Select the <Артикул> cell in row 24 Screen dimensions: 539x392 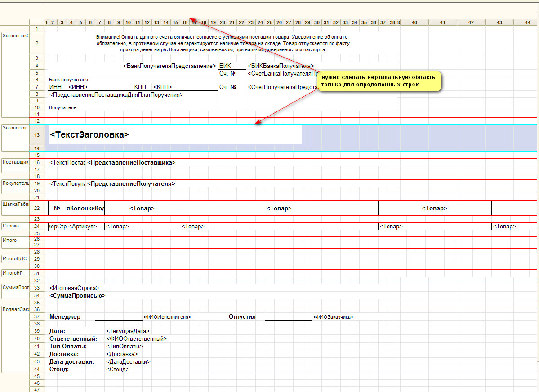82,227
